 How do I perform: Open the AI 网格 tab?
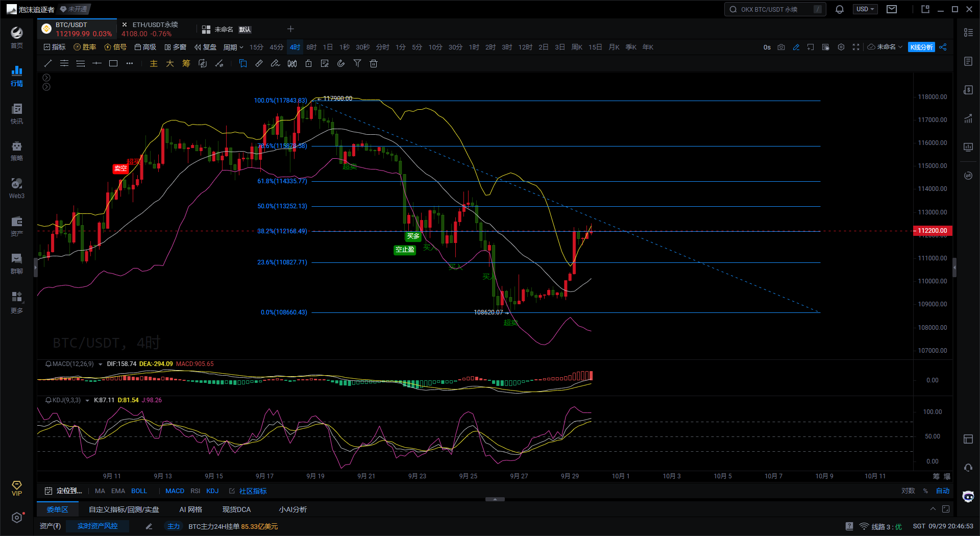191,509
